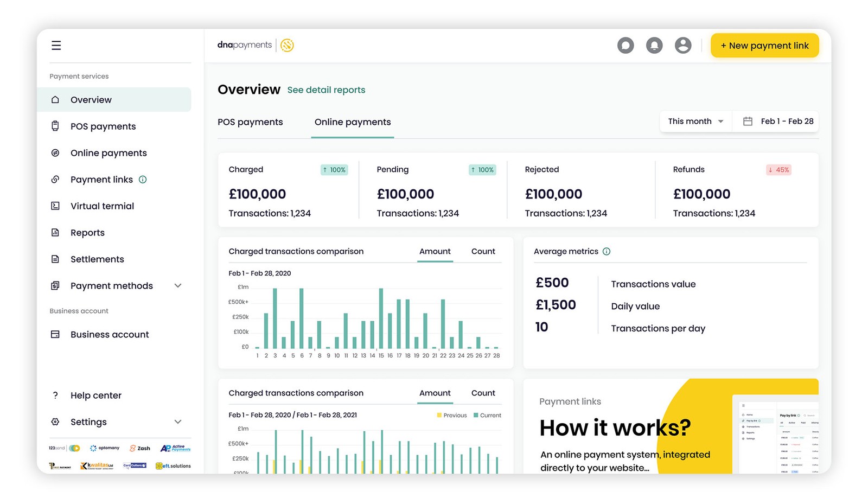
Task: Switch to the POS payments tab
Action: tap(250, 122)
